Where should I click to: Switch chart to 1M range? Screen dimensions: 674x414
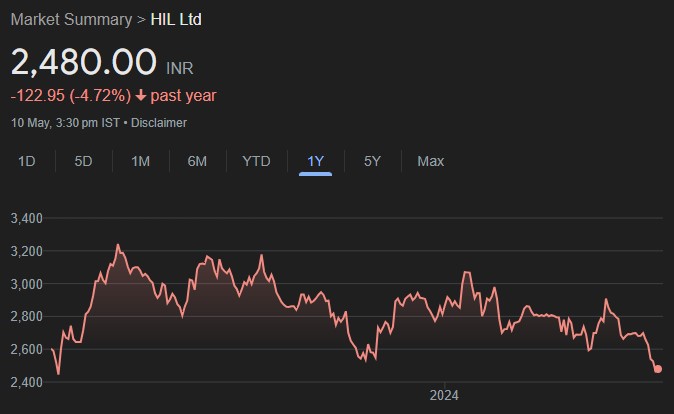[x=141, y=161]
